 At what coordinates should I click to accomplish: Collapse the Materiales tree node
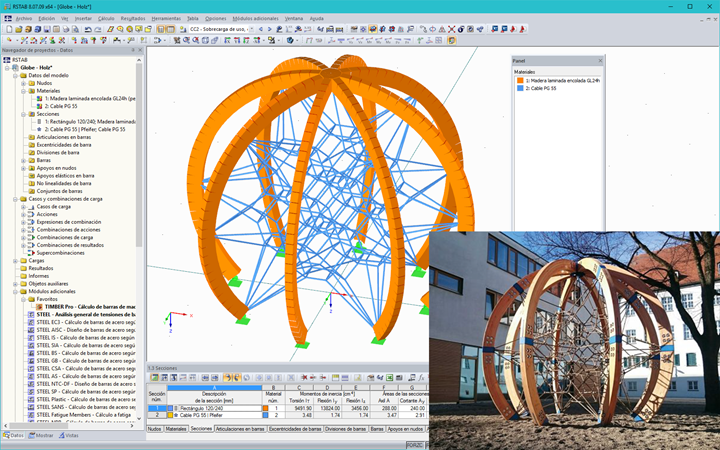[x=23, y=91]
